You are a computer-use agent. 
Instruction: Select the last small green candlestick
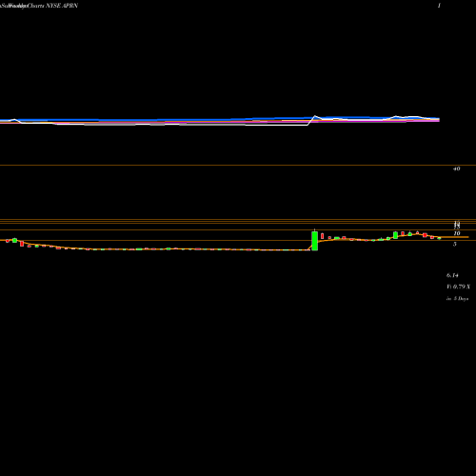(439, 238)
